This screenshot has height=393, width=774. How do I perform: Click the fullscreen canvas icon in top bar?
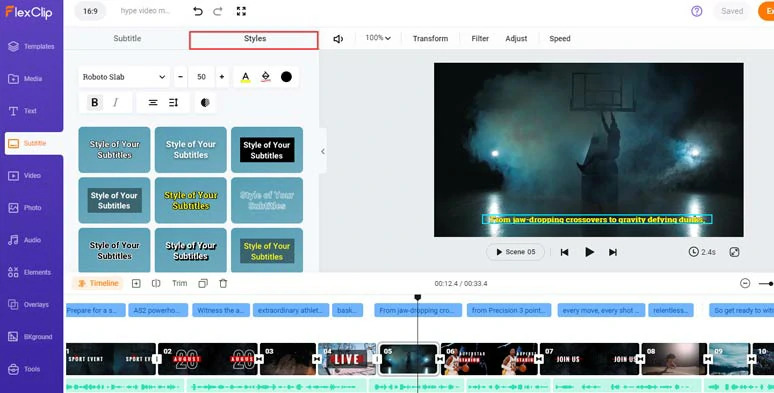[x=241, y=11]
